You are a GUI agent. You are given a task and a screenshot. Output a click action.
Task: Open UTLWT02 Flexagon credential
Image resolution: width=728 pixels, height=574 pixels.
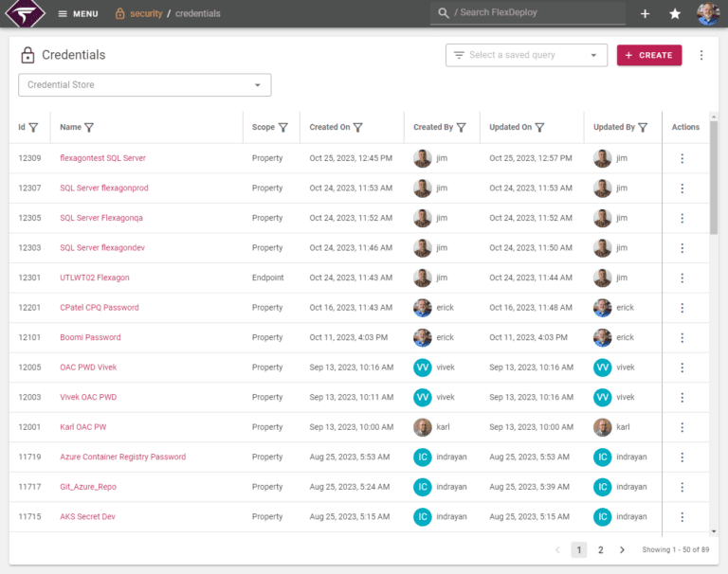(x=95, y=278)
